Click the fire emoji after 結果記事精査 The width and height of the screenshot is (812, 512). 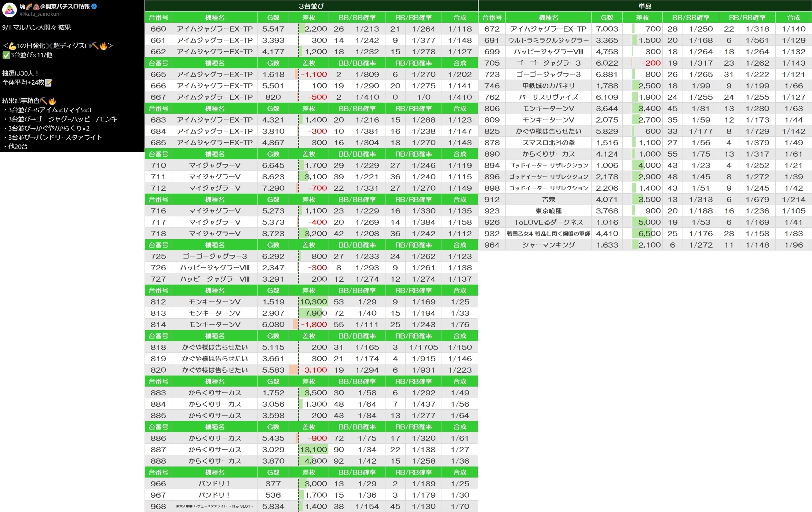tap(52, 101)
